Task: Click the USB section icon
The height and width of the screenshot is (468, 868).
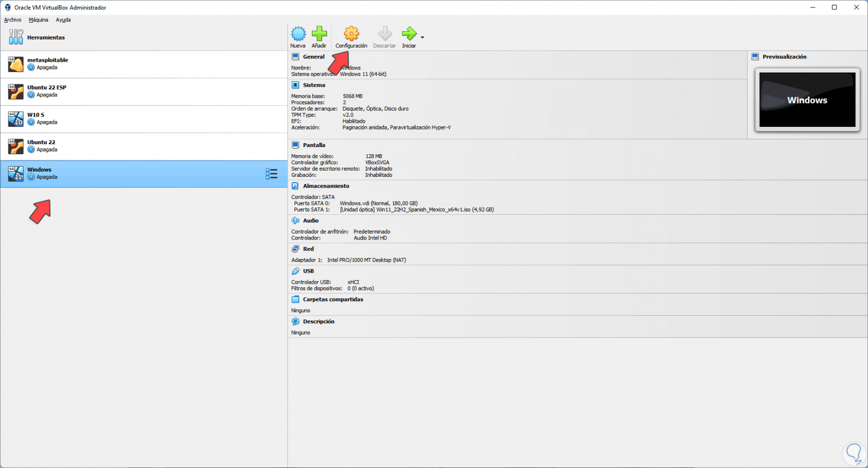Action: tap(296, 272)
